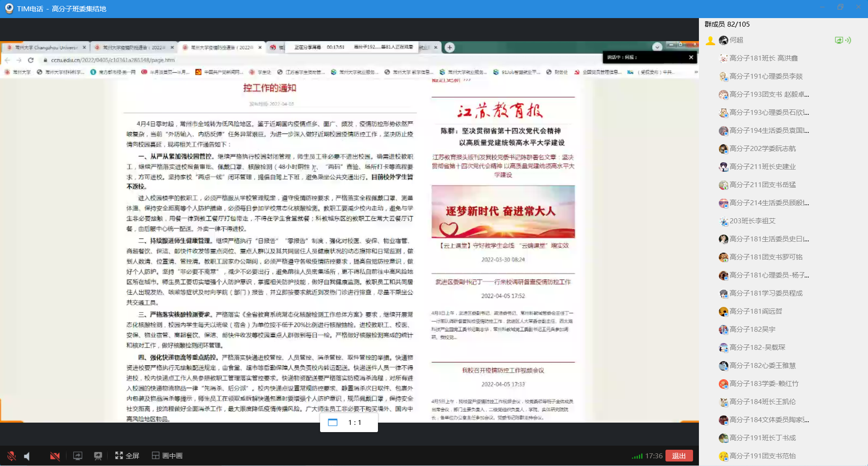The height and width of the screenshot is (466, 868).
Task: Click the speaker volume icon
Action: tap(27, 456)
